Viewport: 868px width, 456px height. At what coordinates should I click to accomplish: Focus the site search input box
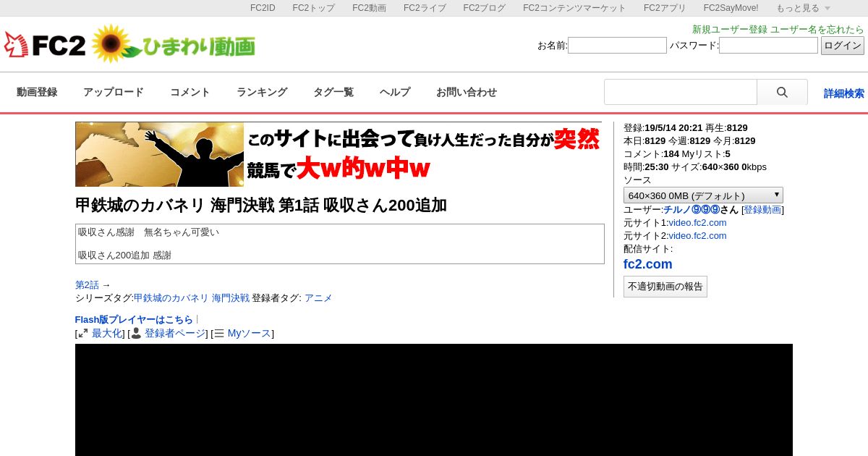pos(681,93)
